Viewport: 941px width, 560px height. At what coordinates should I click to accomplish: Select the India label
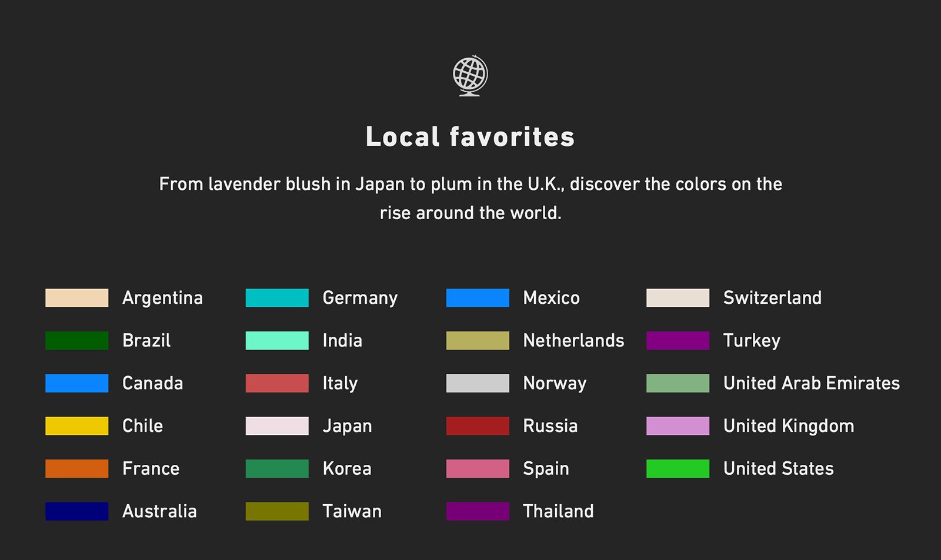[x=342, y=341]
